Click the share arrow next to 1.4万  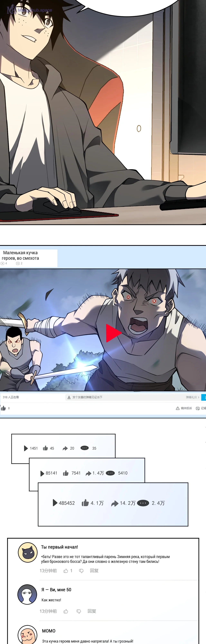pyautogui.click(x=88, y=473)
